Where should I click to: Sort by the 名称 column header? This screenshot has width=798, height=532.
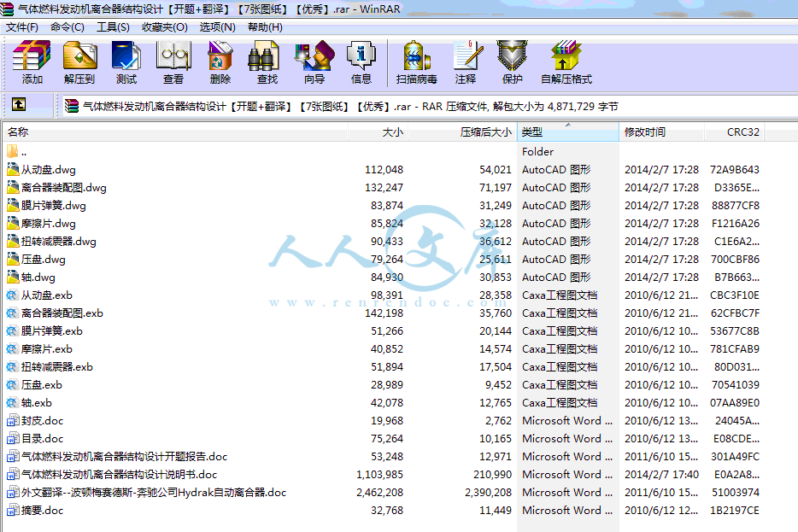coord(176,132)
